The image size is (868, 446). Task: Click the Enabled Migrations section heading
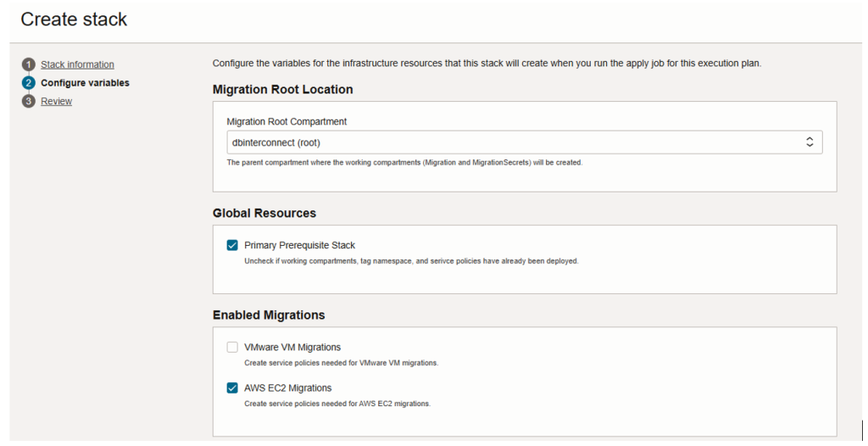click(x=268, y=315)
